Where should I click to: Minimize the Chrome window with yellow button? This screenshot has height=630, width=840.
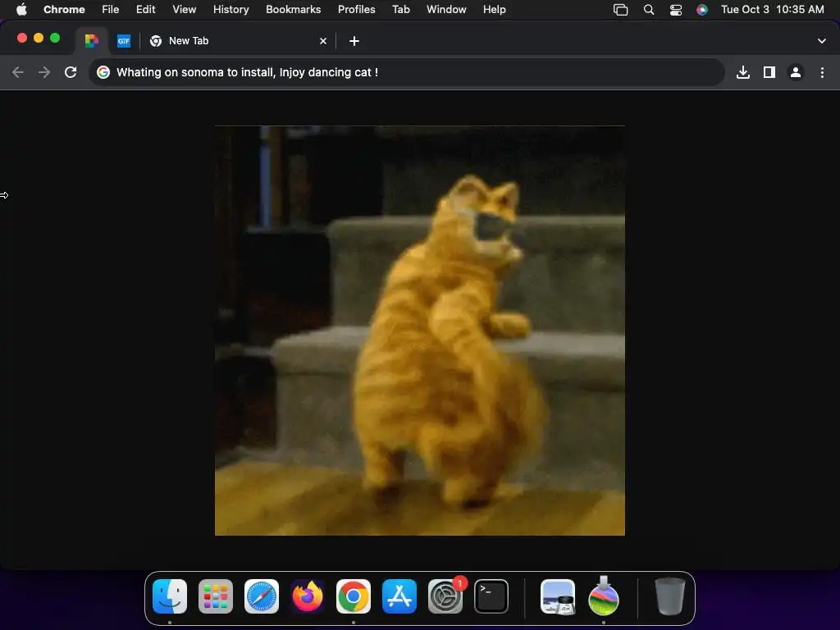pyautogui.click(x=39, y=38)
